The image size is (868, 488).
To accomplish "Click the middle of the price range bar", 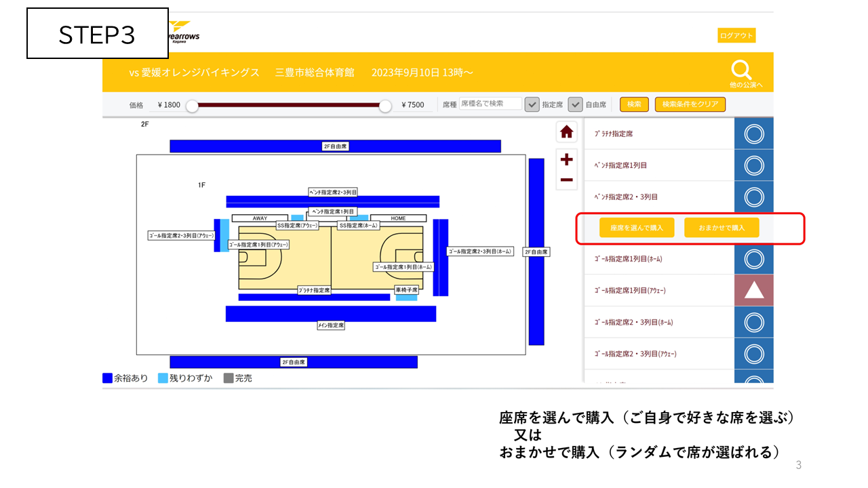I will (289, 105).
